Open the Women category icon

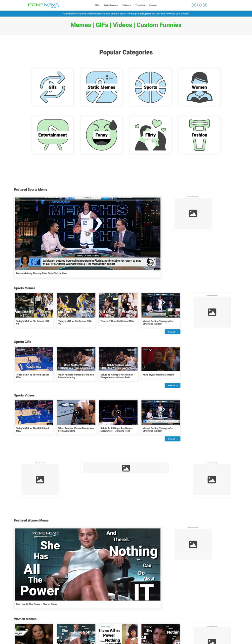(x=199, y=87)
